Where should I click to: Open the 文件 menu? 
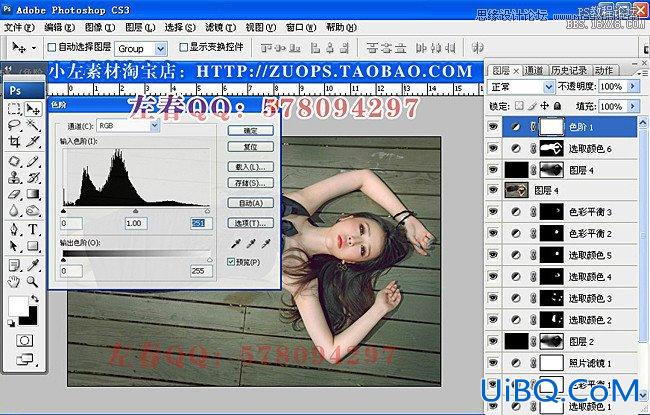tap(19, 28)
